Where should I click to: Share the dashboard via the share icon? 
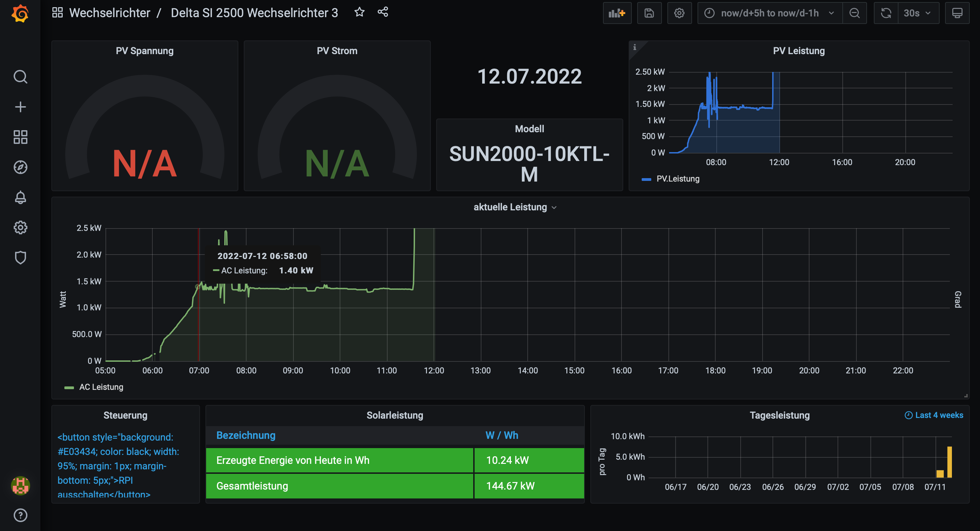[x=383, y=12]
